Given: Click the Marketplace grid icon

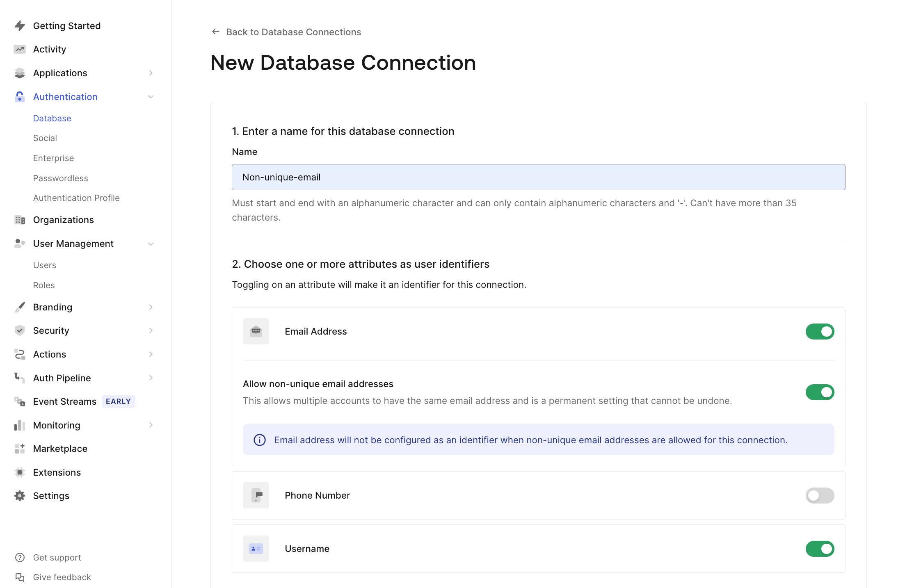Looking at the screenshot, I should (20, 449).
